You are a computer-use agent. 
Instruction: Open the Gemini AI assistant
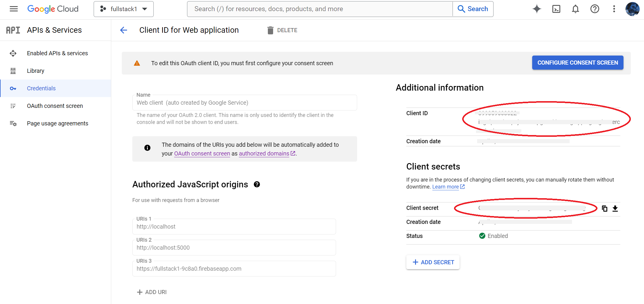[x=537, y=9]
